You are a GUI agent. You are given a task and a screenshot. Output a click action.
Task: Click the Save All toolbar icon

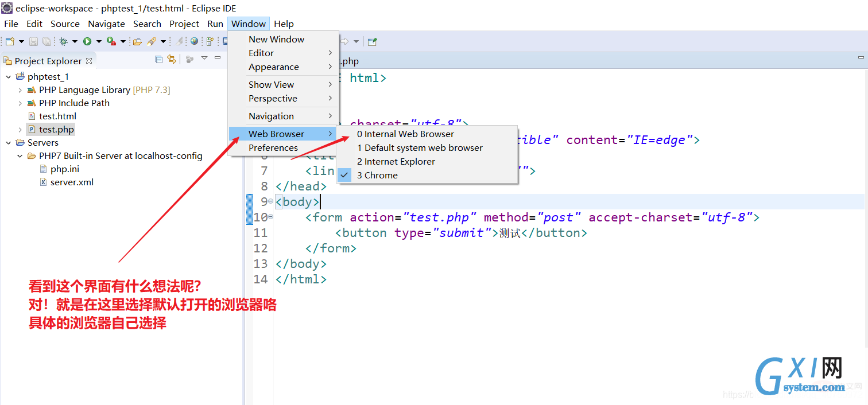pos(46,41)
